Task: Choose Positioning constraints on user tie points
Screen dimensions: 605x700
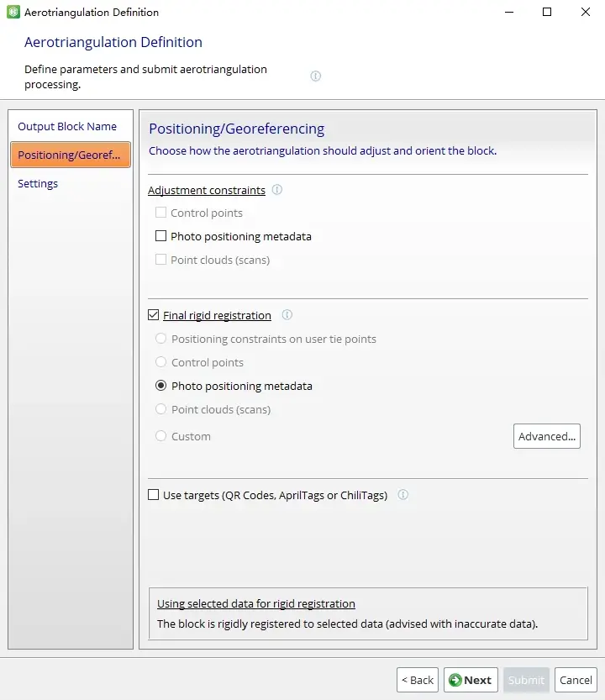Action: pyautogui.click(x=160, y=339)
